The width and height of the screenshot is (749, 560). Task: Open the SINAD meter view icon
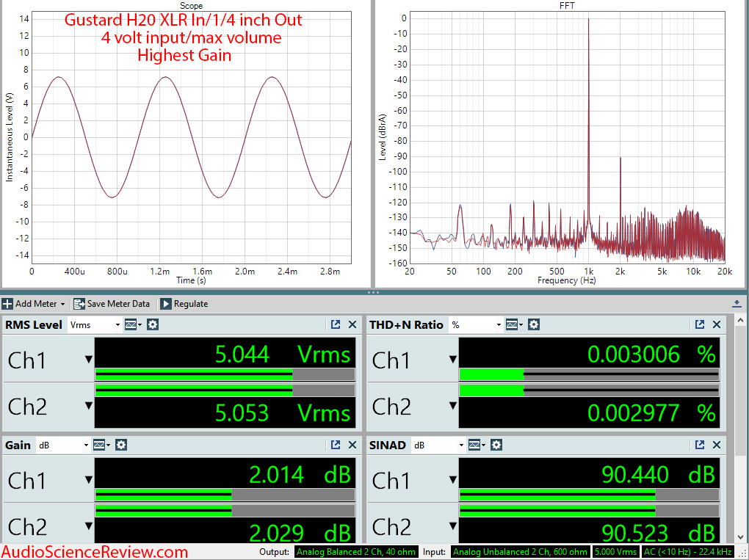click(x=477, y=446)
